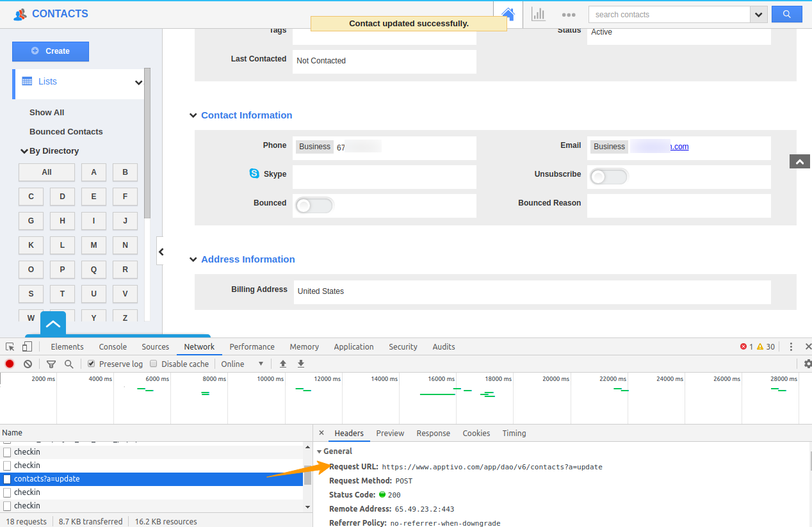This screenshot has width=812, height=527.
Task: Click the inspect element cursor icon
Action: (10, 346)
